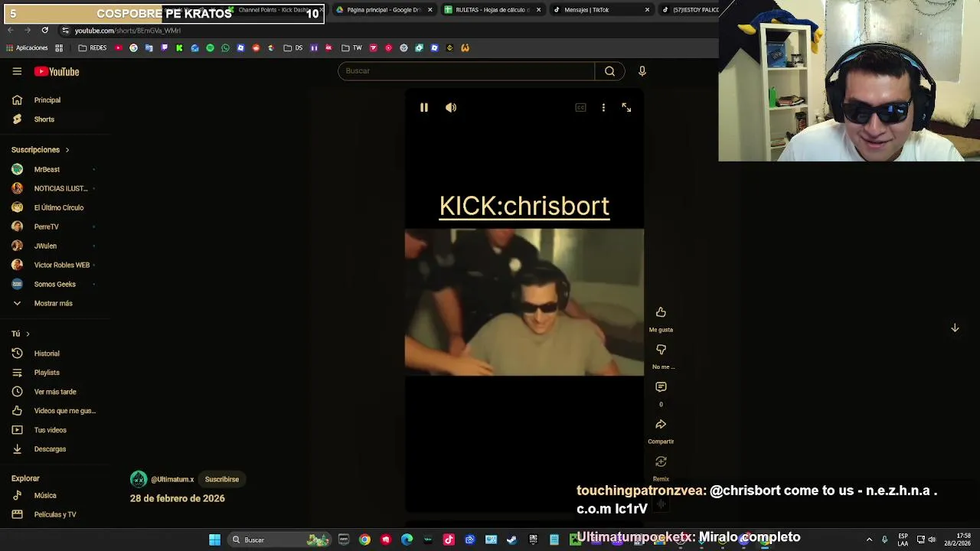Click the search magnifier button
Screen dimensions: 980x551
(x=609, y=71)
